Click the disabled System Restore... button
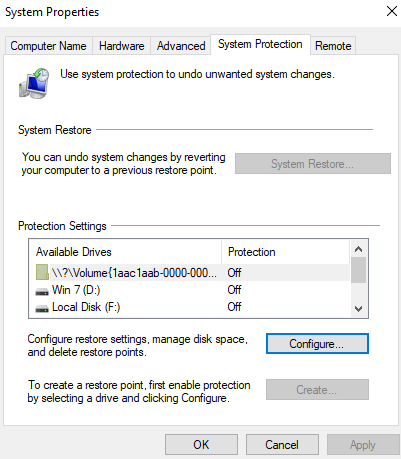 pos(313,164)
